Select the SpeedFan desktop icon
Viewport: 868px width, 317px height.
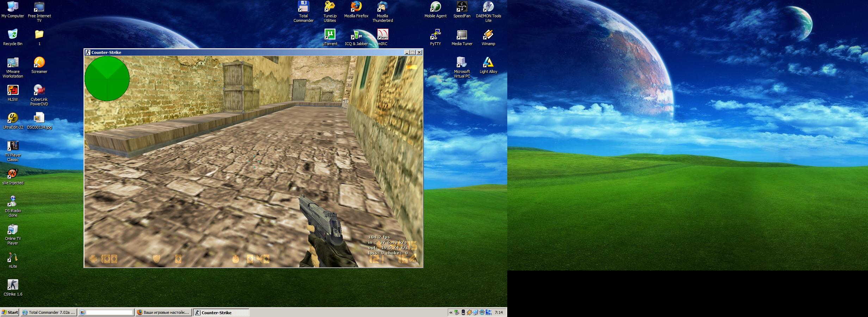462,7
